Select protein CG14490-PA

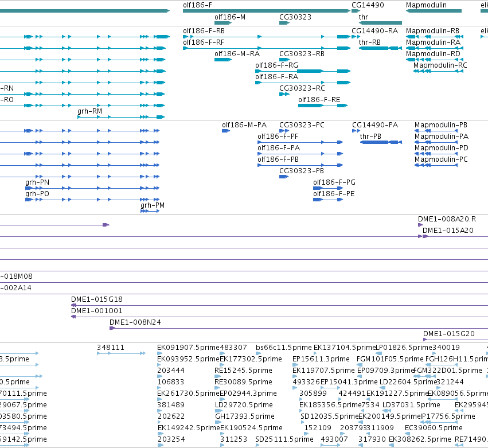tap(356, 131)
